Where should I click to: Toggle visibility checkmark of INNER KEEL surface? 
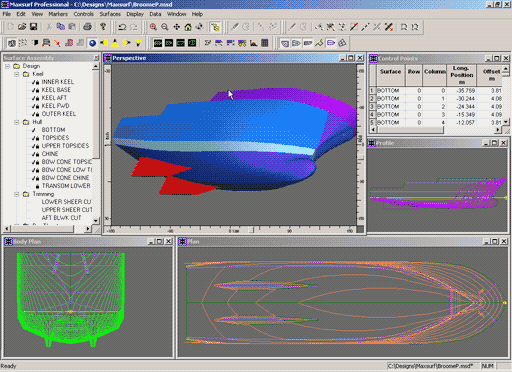(x=34, y=82)
